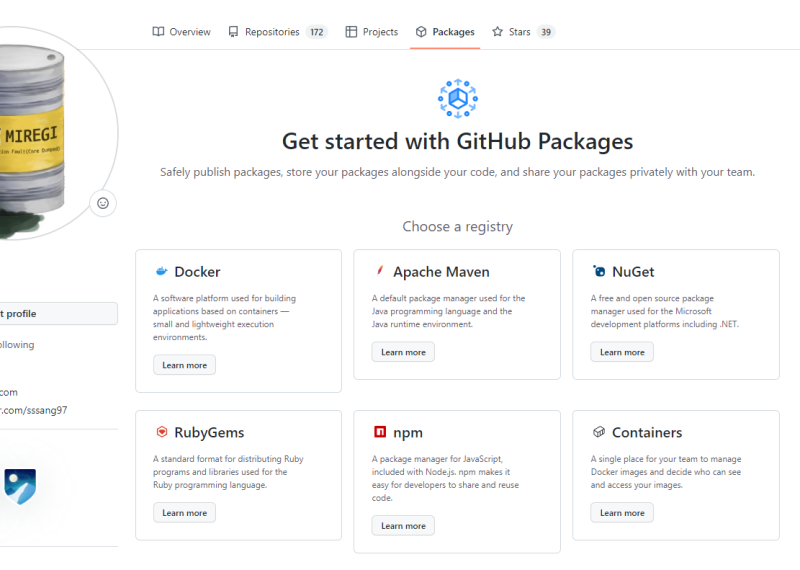Screen dimensions: 800x570
Task: Click the blue shield achievement badge
Action: coord(20,486)
